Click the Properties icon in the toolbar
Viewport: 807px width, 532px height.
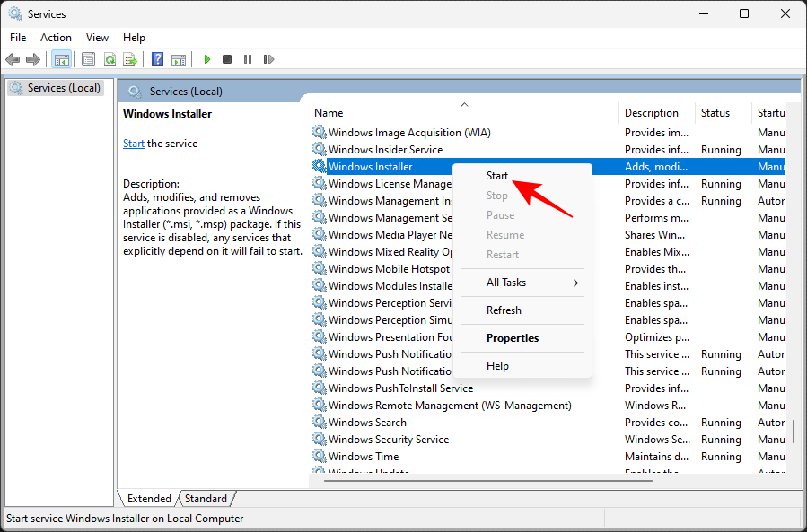coord(87,59)
